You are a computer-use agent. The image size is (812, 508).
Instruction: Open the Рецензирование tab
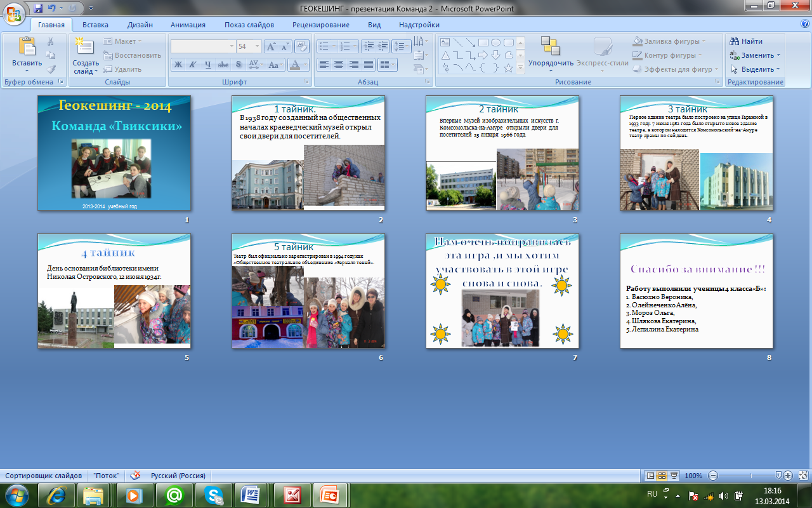click(x=321, y=25)
